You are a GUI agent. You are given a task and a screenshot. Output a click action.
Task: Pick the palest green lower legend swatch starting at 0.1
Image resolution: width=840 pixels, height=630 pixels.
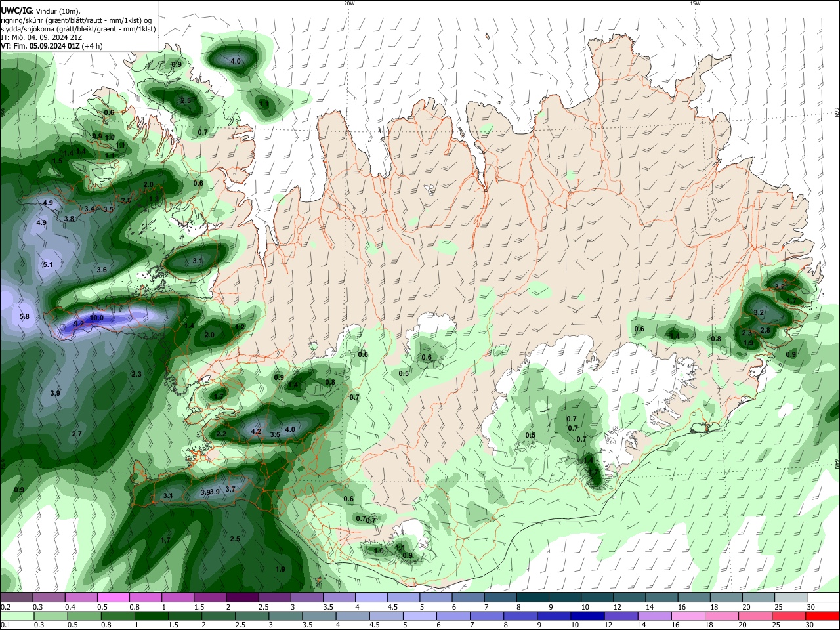(18, 616)
